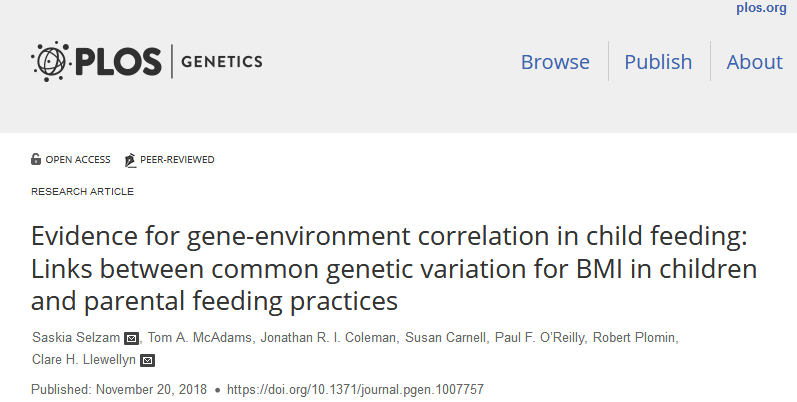Click the PLOS globe logo icon

(50, 61)
